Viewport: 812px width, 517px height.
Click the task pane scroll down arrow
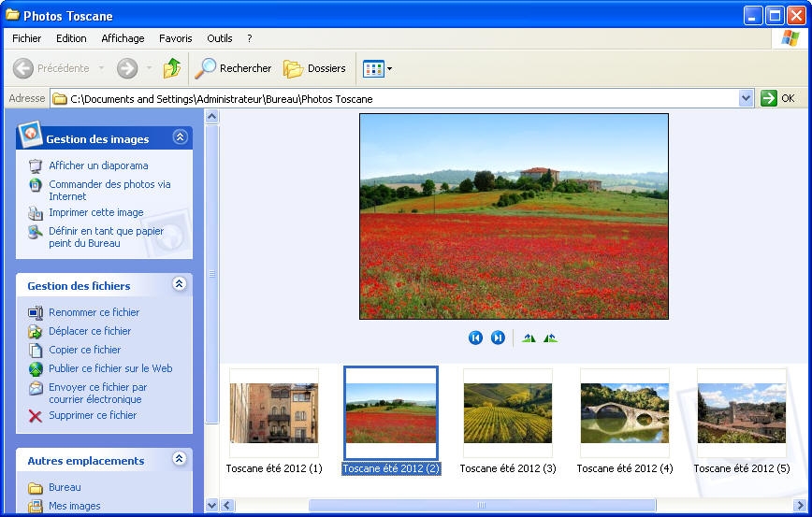(x=211, y=505)
